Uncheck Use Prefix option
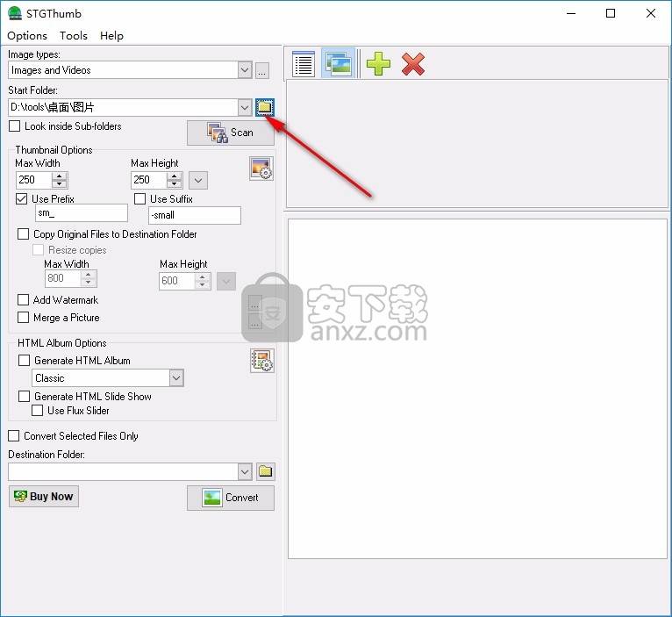The image size is (672, 617). 21,199
